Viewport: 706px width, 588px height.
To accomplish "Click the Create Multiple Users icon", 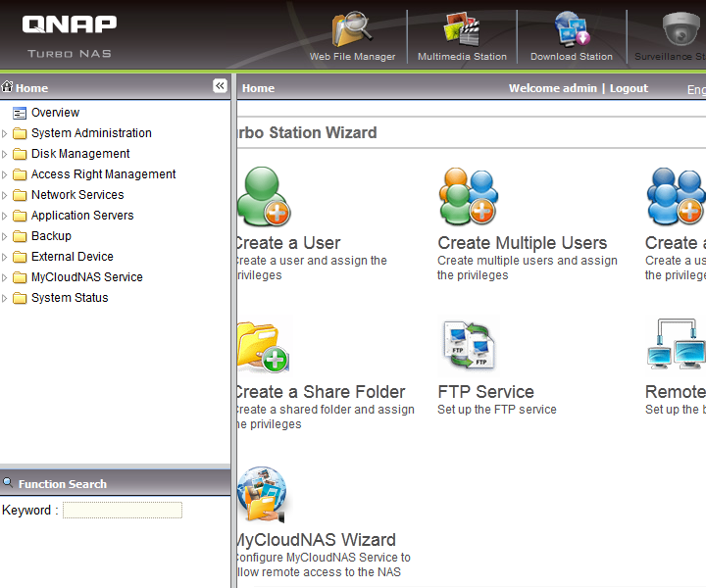I will 468,197.
